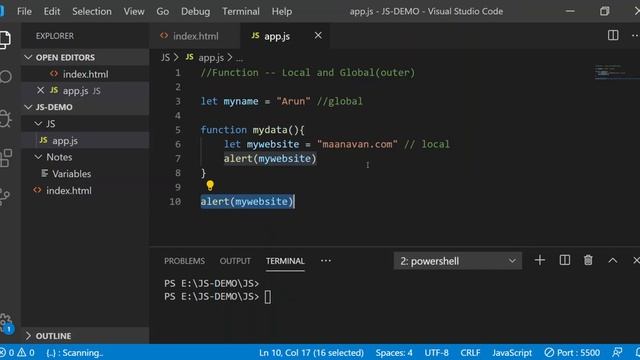Image resolution: width=640 pixels, height=360 pixels.
Task: Click the lightbulb quick fix icon
Action: (x=210, y=186)
